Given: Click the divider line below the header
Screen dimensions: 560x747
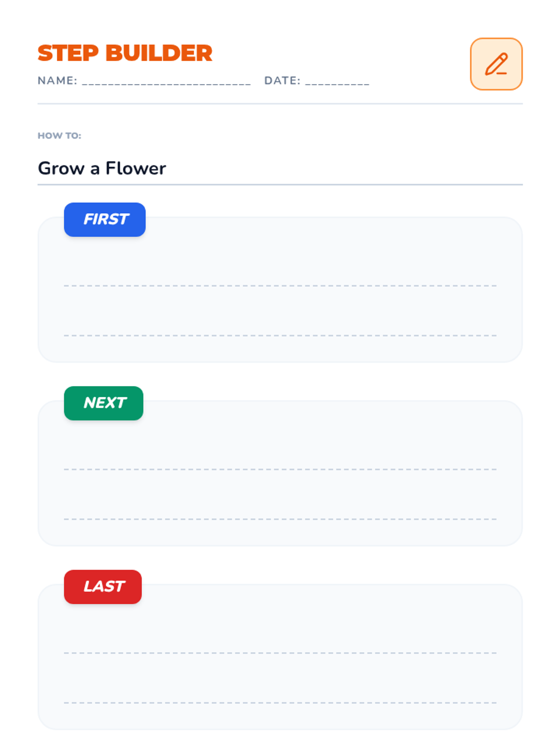Looking at the screenshot, I should pyautogui.click(x=280, y=104).
